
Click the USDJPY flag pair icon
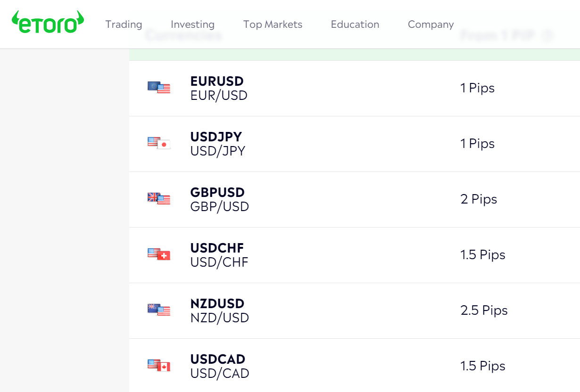coord(159,143)
